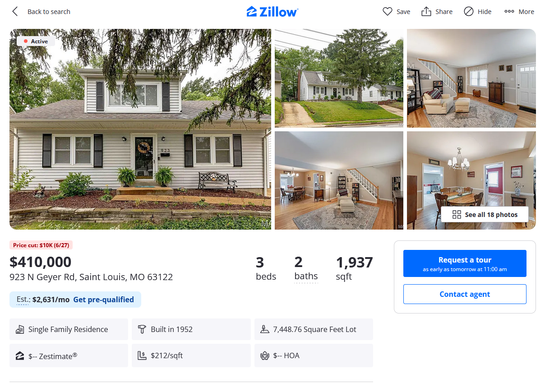Click the price per sqft icon

pos(142,355)
